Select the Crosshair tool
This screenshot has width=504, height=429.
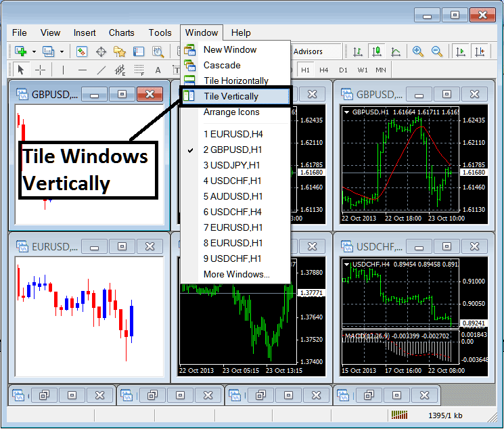click(40, 70)
